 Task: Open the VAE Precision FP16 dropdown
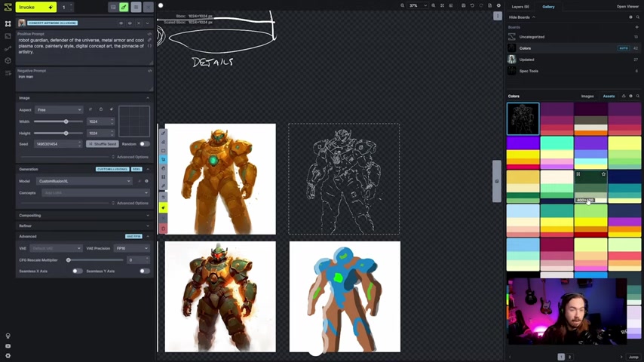point(131,248)
